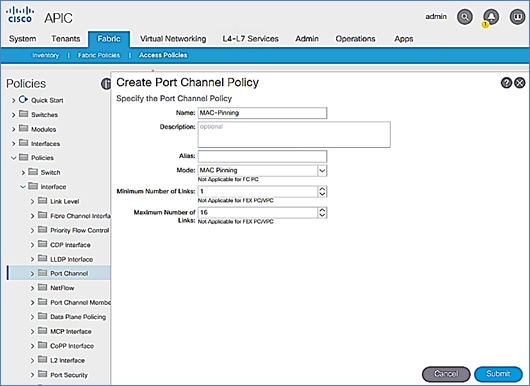
Task: Open the Admin tab
Action: click(307, 39)
